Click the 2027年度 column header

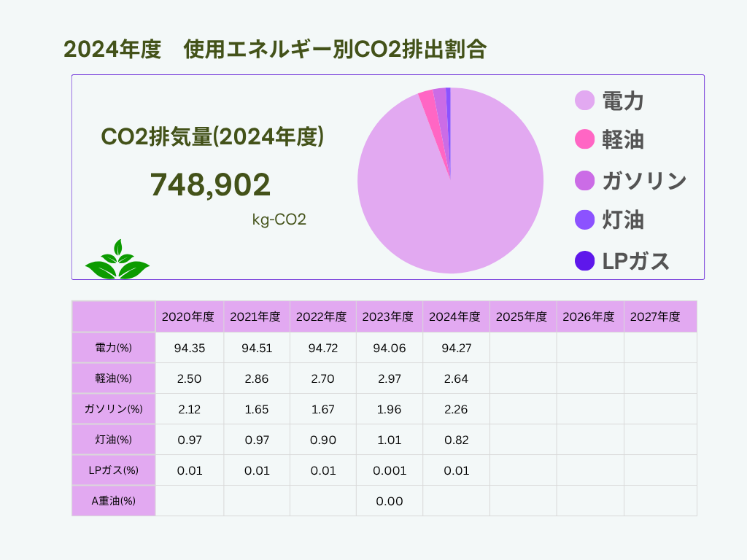click(x=655, y=317)
